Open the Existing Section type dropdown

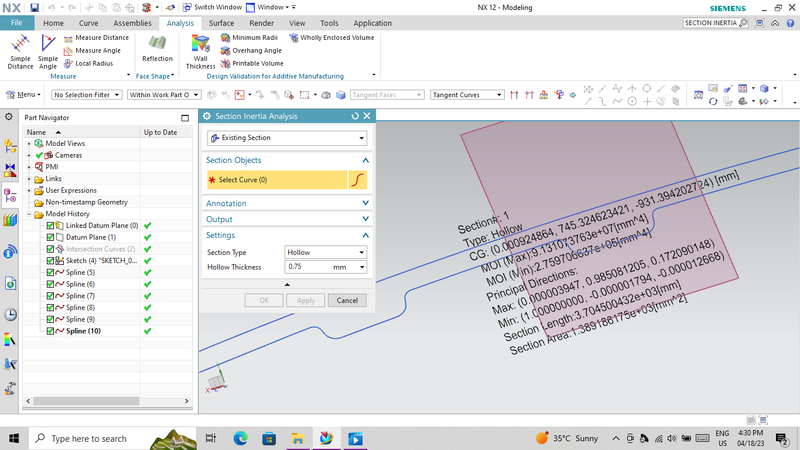(287, 138)
